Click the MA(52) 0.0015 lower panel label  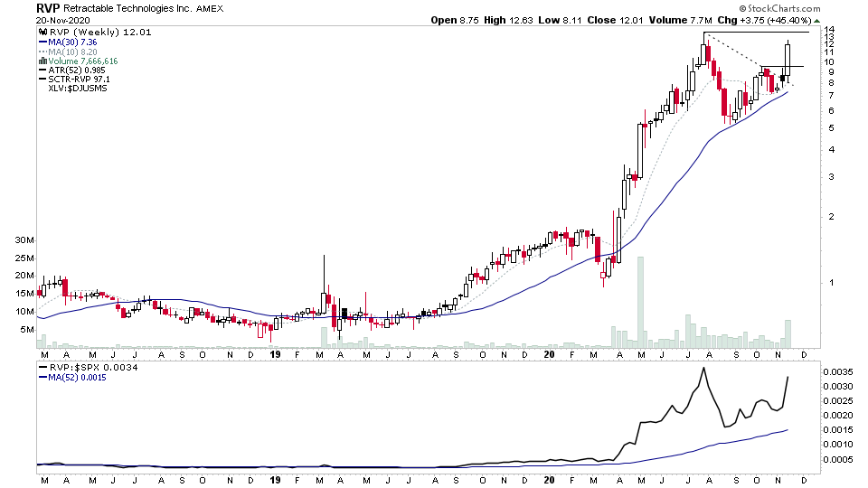pos(77,378)
